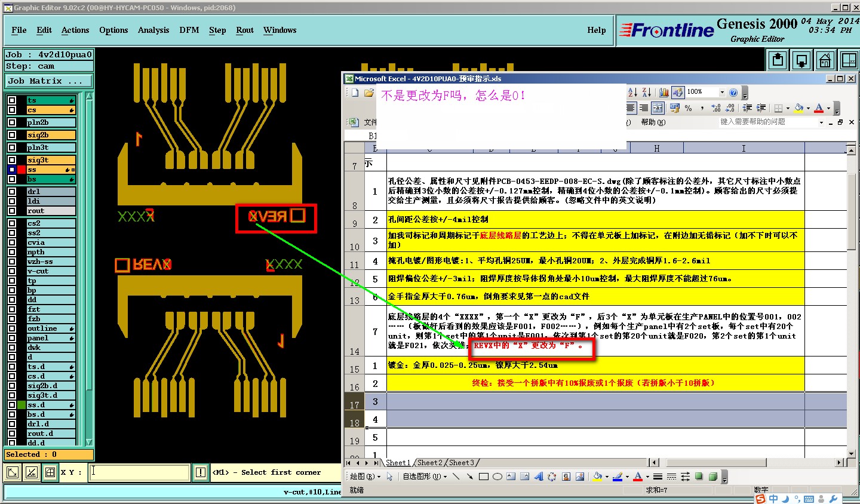Open help question box dropdown
The width and height of the screenshot is (860, 504).
(821, 122)
